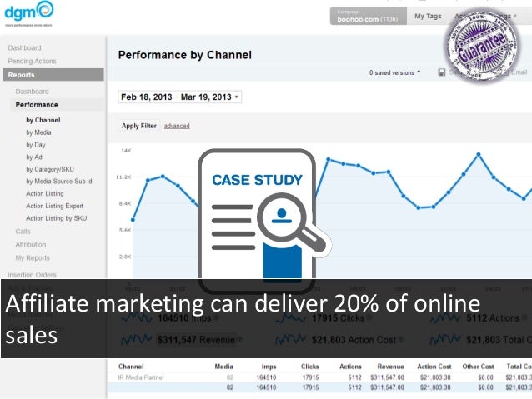Sort the table by the Clicks column
This screenshot has width=532, height=399.
pos(309,367)
